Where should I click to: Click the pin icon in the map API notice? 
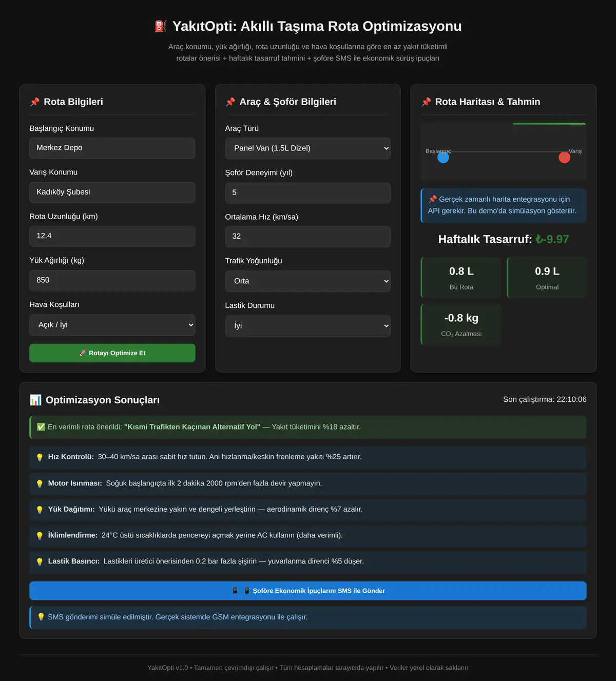[x=433, y=199]
